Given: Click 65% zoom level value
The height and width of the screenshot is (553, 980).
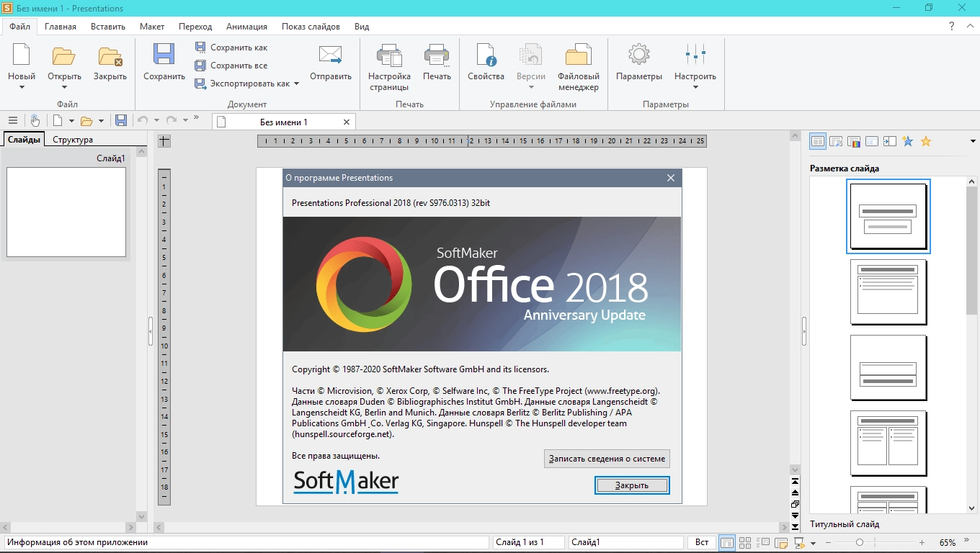Looking at the screenshot, I should 948,542.
